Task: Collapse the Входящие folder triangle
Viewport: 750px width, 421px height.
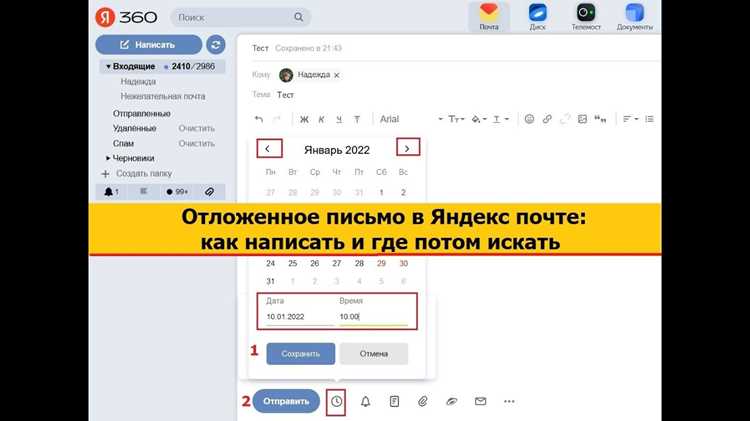Action: [108, 66]
